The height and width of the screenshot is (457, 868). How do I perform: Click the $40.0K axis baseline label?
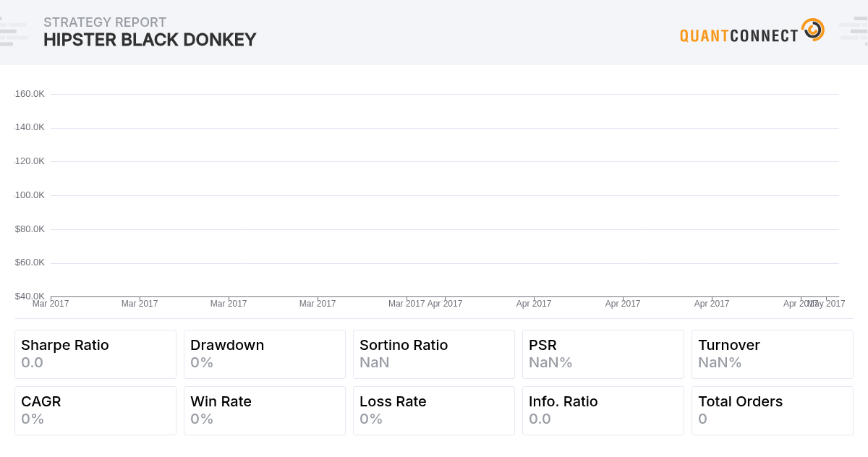pos(30,296)
